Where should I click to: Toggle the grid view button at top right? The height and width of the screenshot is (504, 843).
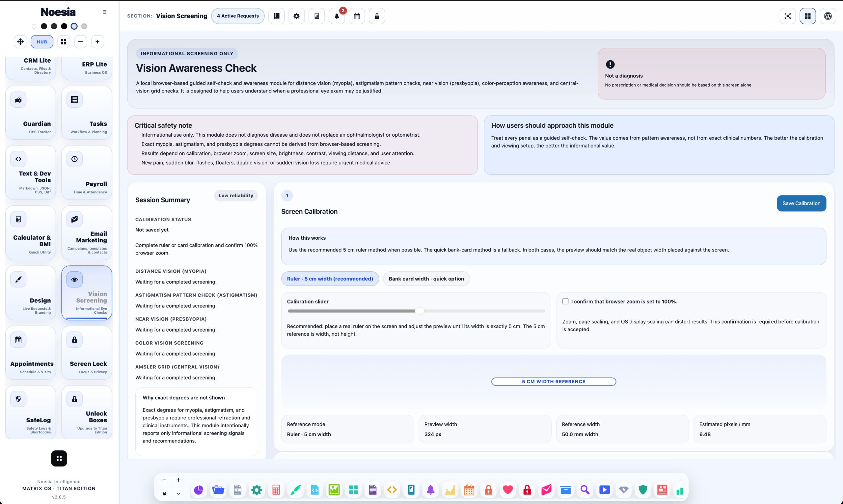coord(808,16)
